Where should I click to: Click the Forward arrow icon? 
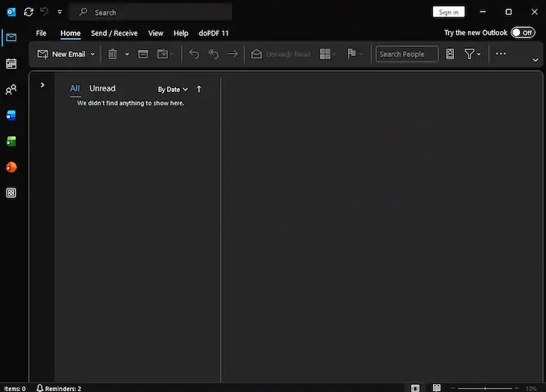pos(232,54)
